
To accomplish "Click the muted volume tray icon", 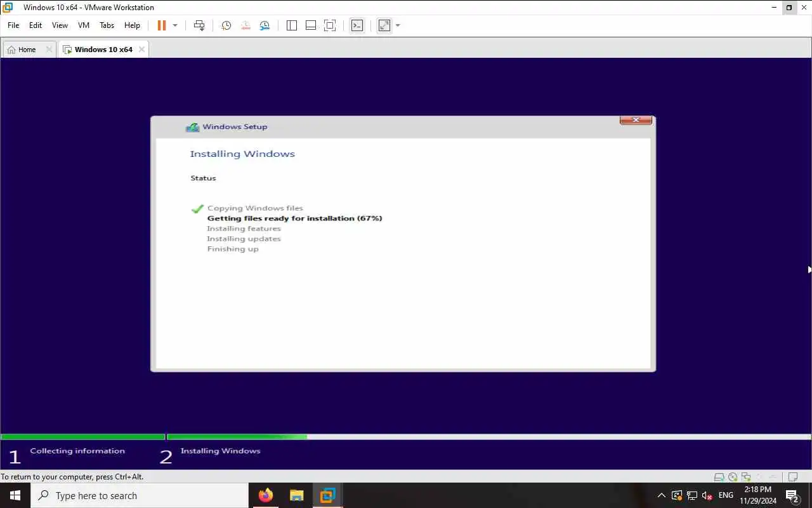I will [707, 495].
